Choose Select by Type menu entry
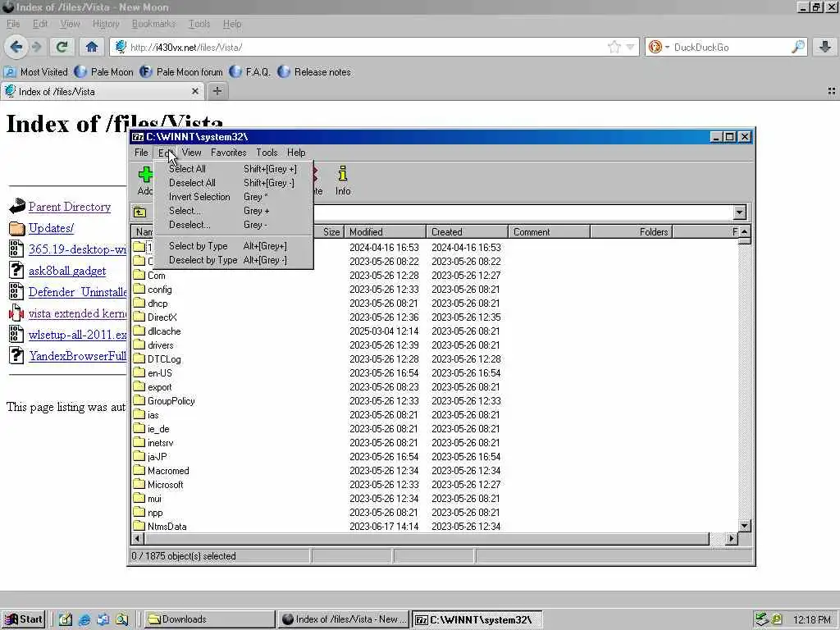The image size is (840, 630). 233,246
